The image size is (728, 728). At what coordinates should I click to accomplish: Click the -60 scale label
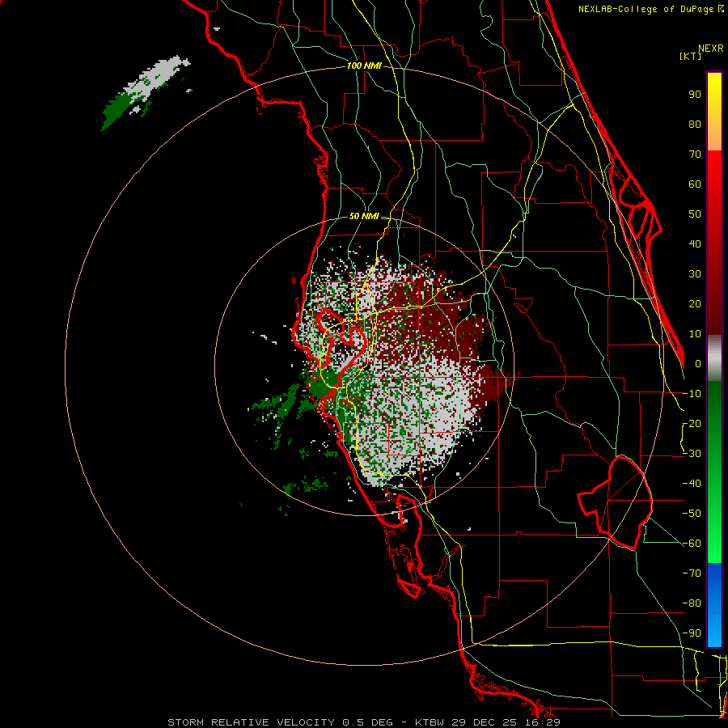tap(692, 544)
